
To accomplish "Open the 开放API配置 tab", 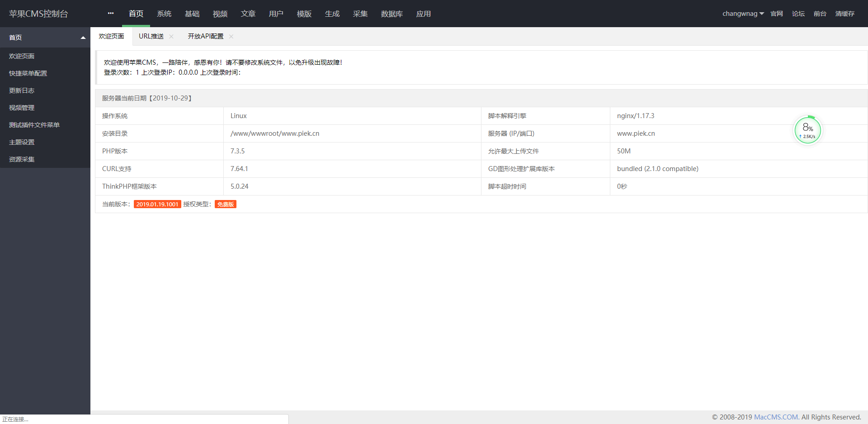I will [205, 36].
